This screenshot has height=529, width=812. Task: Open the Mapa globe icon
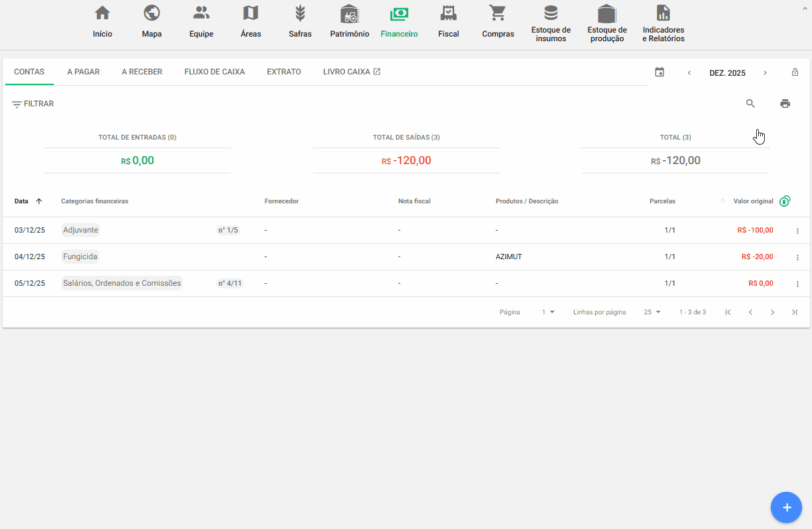point(152,14)
